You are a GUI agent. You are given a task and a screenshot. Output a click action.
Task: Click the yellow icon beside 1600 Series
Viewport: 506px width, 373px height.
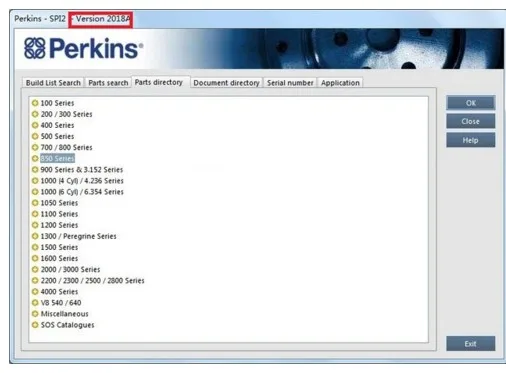35,258
